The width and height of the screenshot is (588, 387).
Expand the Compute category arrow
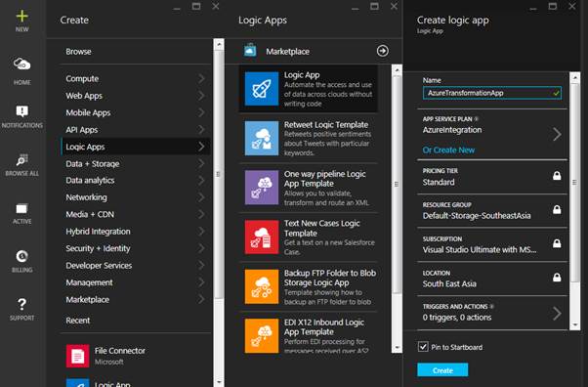(x=201, y=78)
